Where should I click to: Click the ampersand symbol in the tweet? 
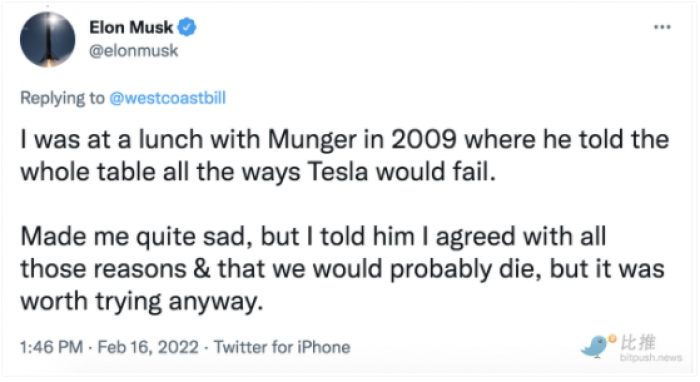point(202,269)
